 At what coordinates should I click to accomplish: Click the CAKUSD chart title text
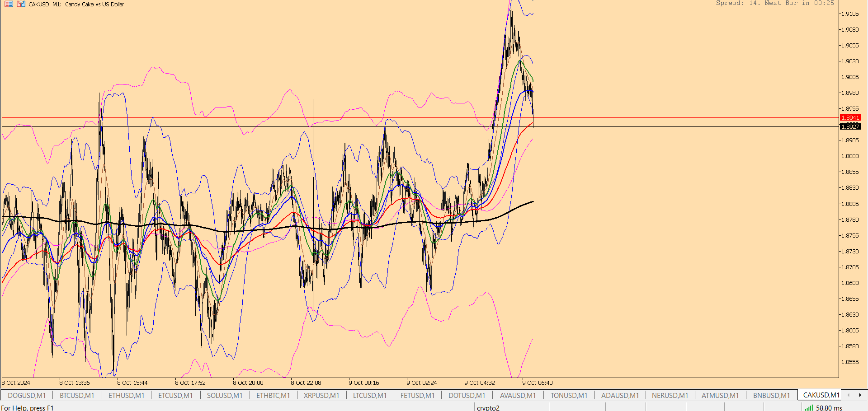click(x=76, y=4)
